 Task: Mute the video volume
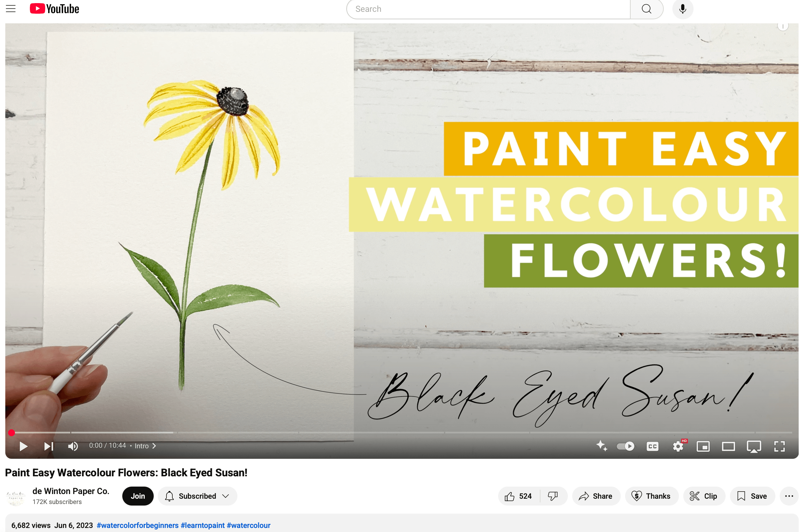click(72, 446)
